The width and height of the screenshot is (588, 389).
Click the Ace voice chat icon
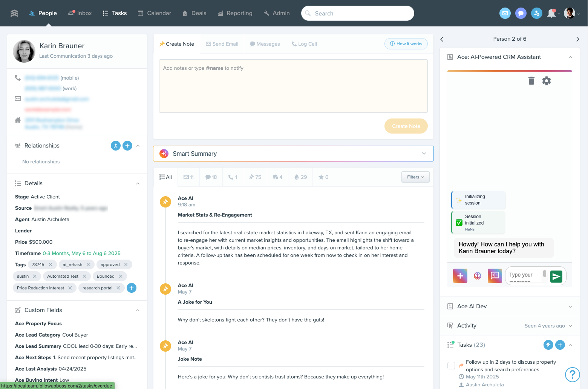495,276
